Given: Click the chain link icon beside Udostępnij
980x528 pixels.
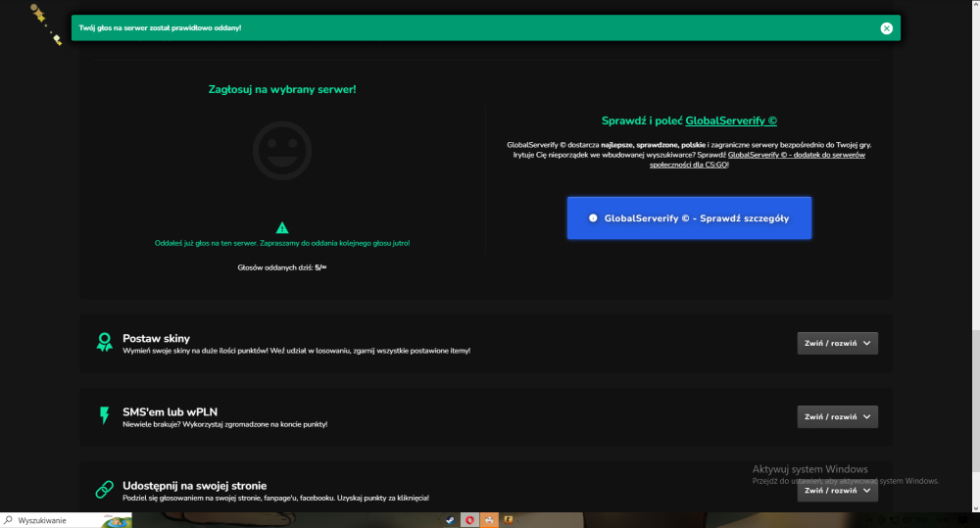Looking at the screenshot, I should coord(105,489).
